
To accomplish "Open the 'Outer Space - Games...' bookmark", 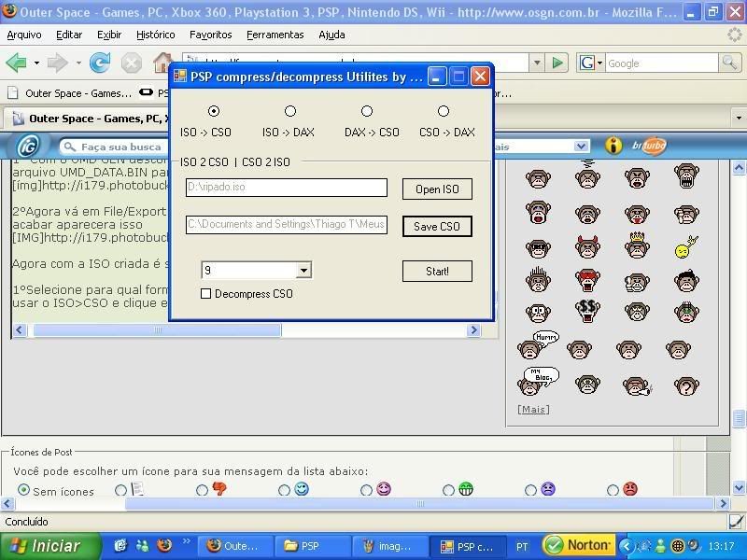I will (69, 93).
